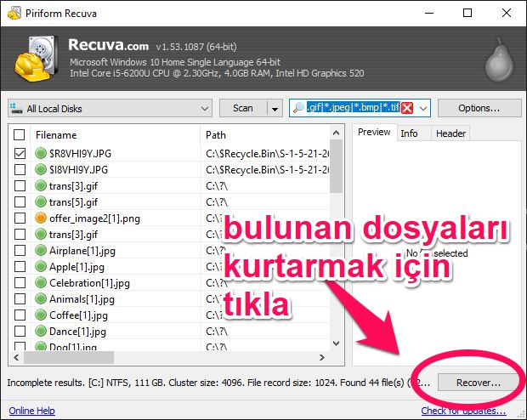This screenshot has height=420, width=527.
Task: Click the red clear-filter X icon
Action: [x=407, y=108]
